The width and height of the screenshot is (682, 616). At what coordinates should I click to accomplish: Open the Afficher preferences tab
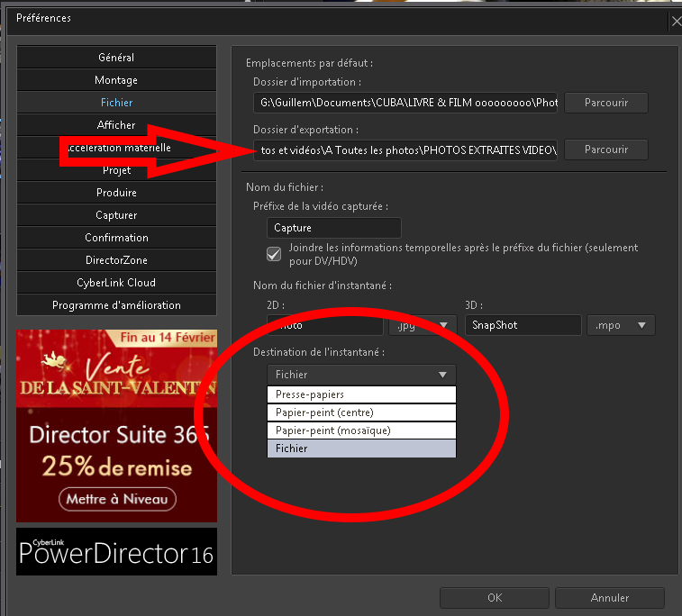pos(116,125)
